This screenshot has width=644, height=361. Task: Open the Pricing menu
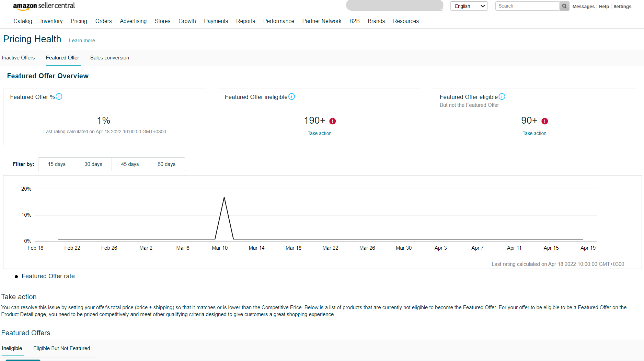coord(79,21)
